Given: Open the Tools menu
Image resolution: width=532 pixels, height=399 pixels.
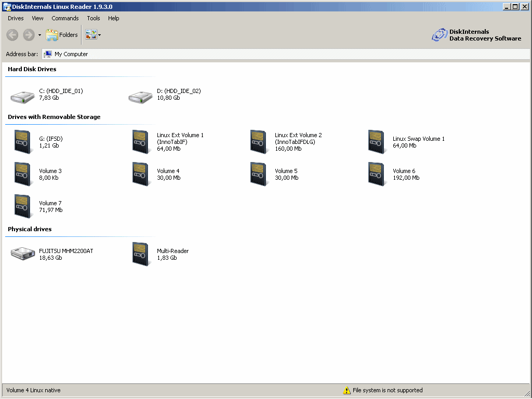Looking at the screenshot, I should coord(94,18).
